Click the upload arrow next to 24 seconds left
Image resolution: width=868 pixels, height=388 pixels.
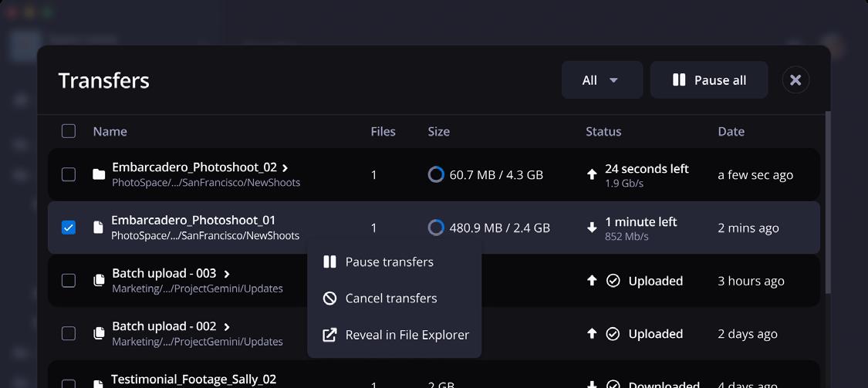coord(592,175)
